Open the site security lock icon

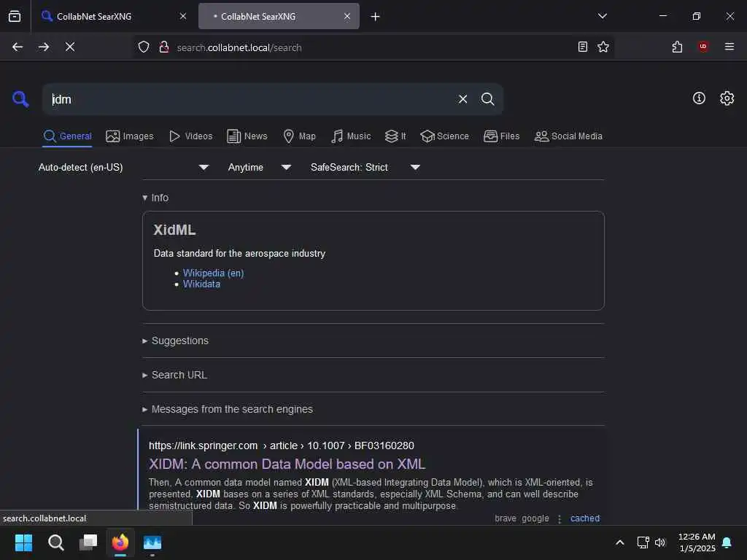point(164,47)
